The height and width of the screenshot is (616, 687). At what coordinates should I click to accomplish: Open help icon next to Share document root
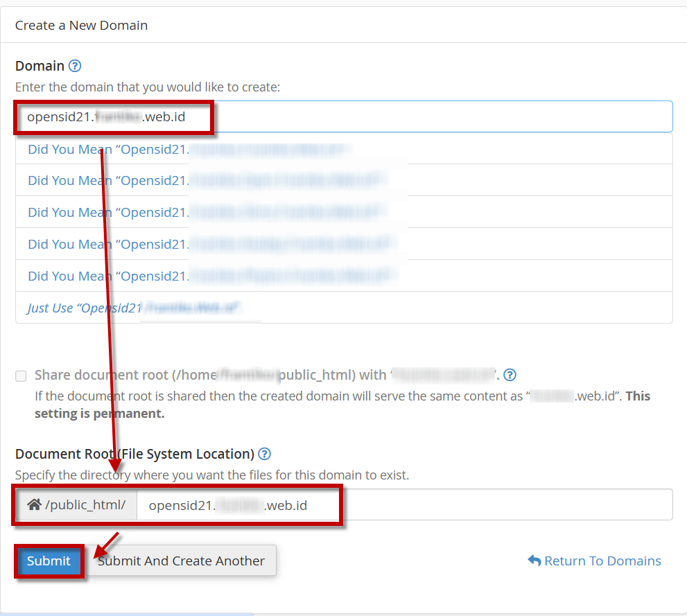(x=510, y=375)
